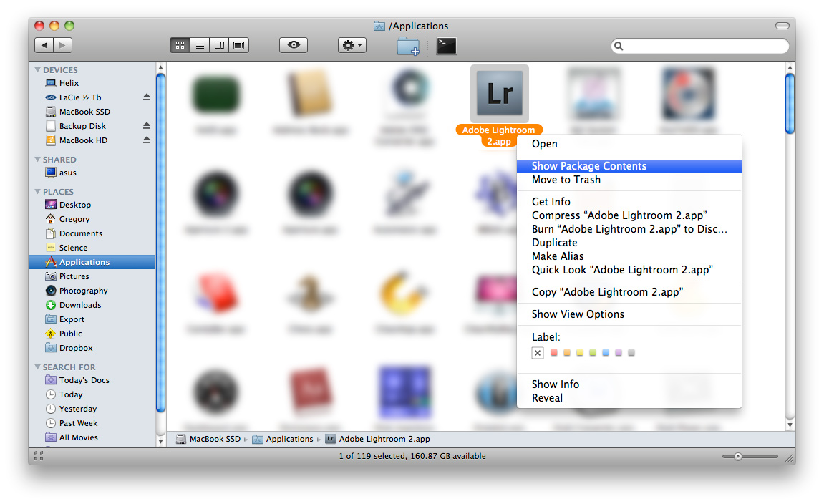This screenshot has width=824, height=504.
Task: Apply the purple label color
Action: pyautogui.click(x=619, y=353)
